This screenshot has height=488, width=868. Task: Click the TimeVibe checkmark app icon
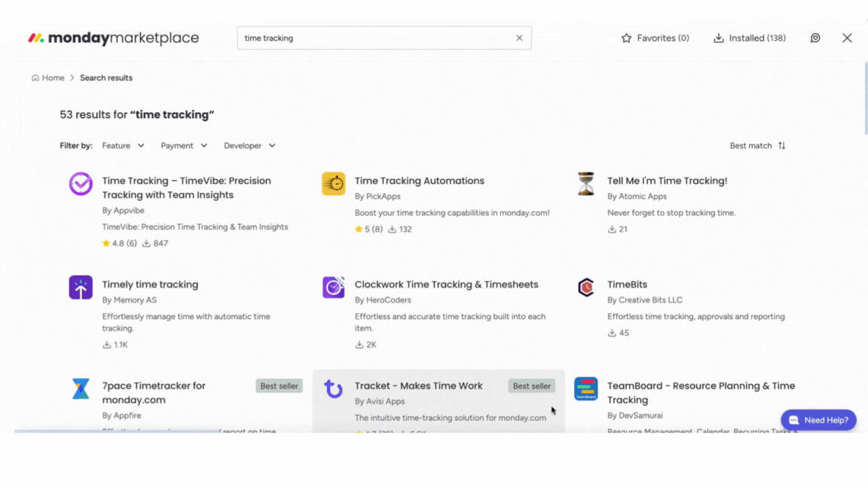pos(81,184)
